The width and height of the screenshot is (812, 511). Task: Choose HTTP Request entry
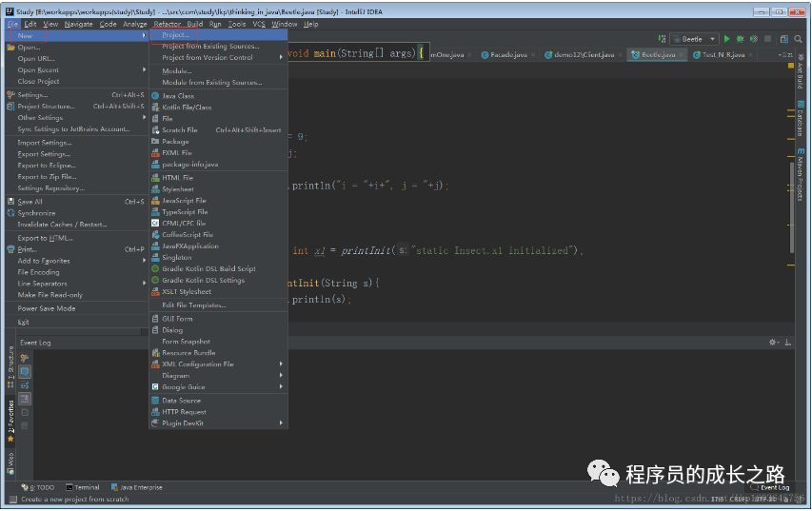tap(218, 412)
